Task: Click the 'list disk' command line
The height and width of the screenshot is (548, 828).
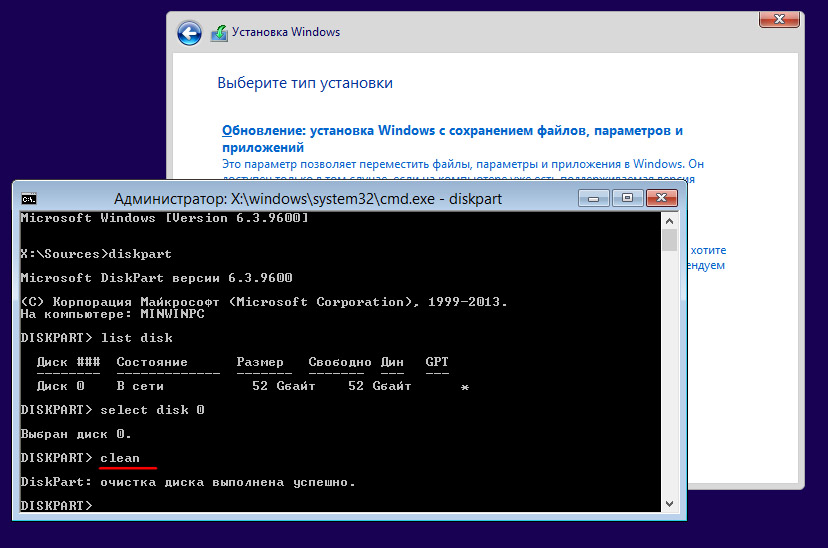Action: click(x=97, y=338)
